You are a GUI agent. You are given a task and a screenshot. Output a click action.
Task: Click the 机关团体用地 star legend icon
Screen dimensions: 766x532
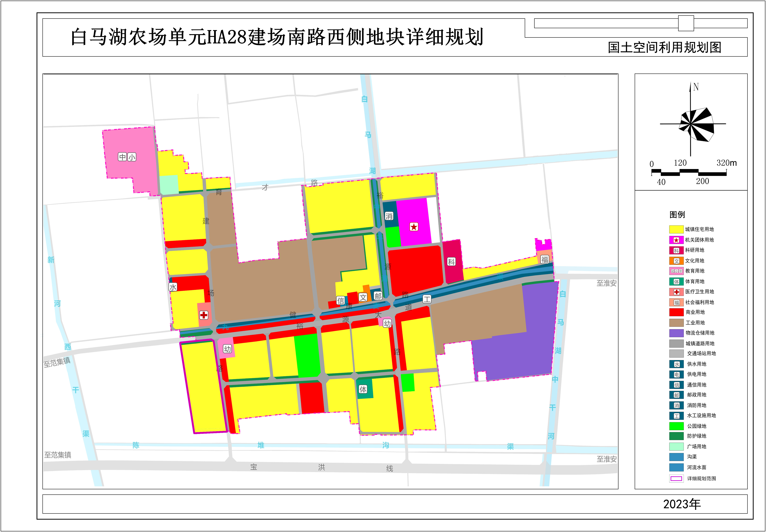676,240
